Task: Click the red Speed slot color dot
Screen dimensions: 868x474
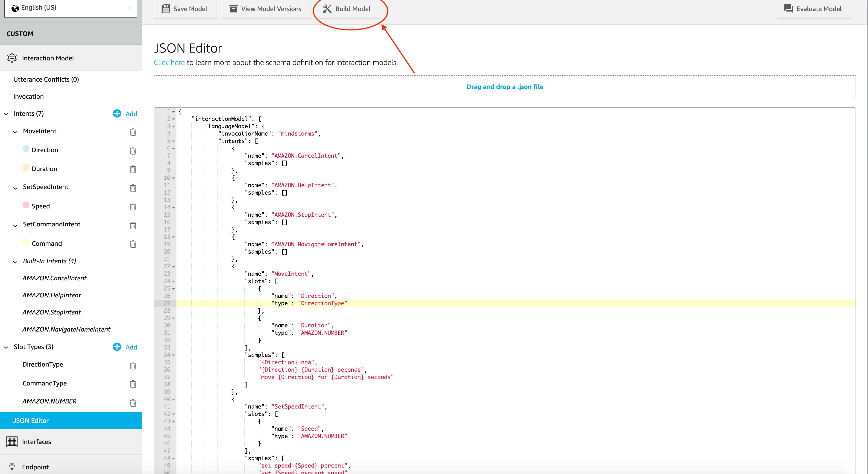Action: 26,205
